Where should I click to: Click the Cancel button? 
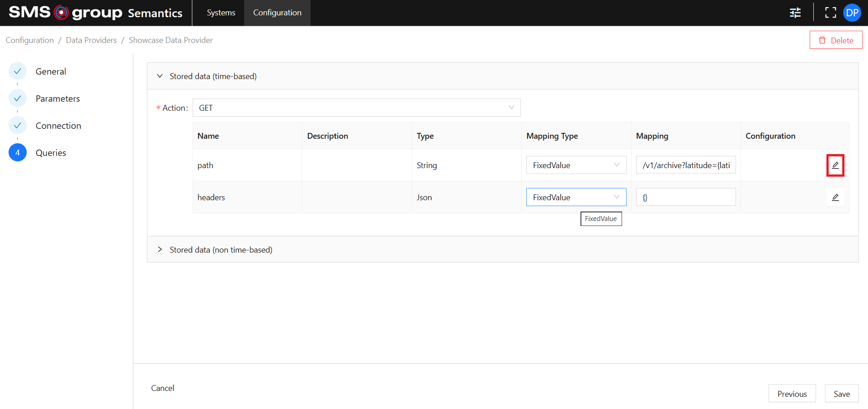(162, 388)
